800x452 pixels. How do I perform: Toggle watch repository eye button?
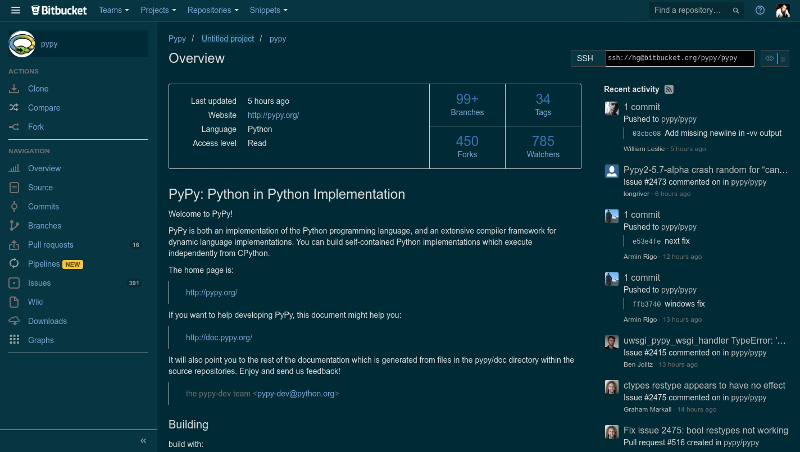769,59
